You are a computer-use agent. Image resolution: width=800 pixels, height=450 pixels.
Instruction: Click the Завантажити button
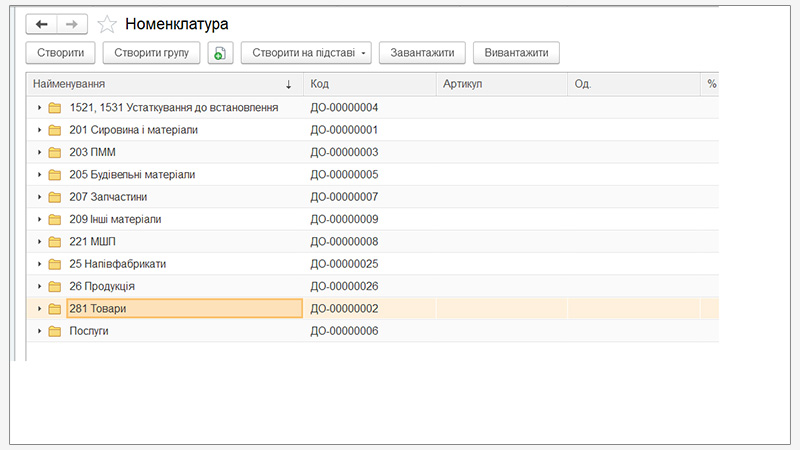coord(422,53)
